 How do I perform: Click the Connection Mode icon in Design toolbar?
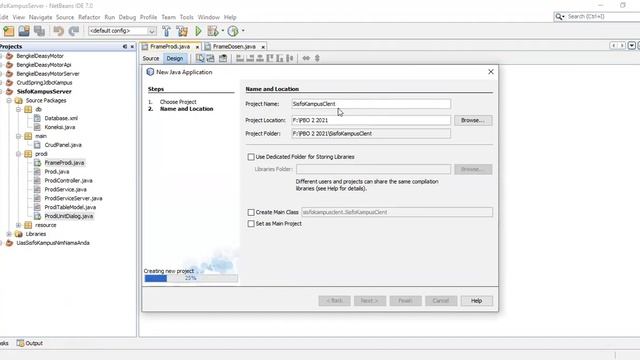210,58
